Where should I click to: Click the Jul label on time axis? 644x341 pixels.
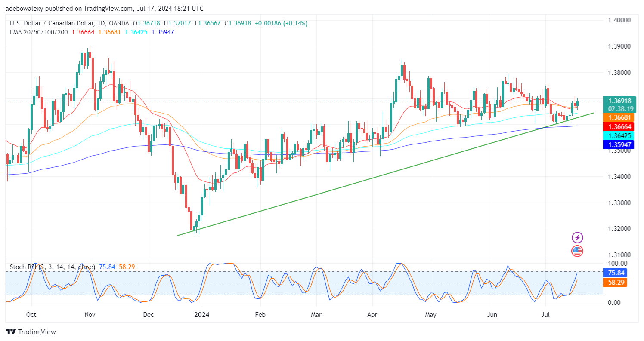coord(546,315)
